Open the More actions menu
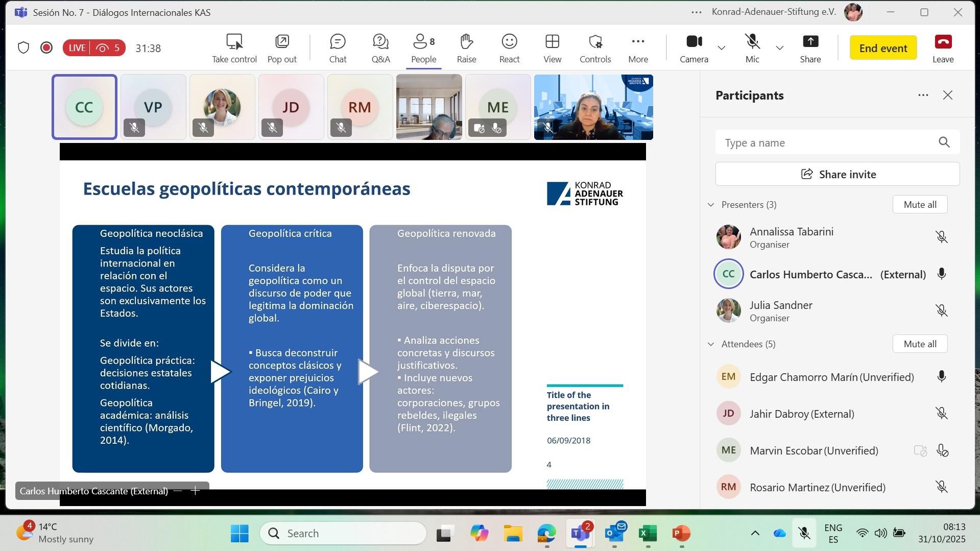The width and height of the screenshot is (980, 551). coord(638,48)
